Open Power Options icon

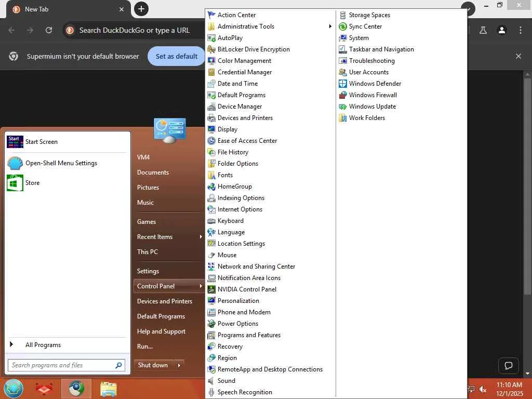pos(211,324)
